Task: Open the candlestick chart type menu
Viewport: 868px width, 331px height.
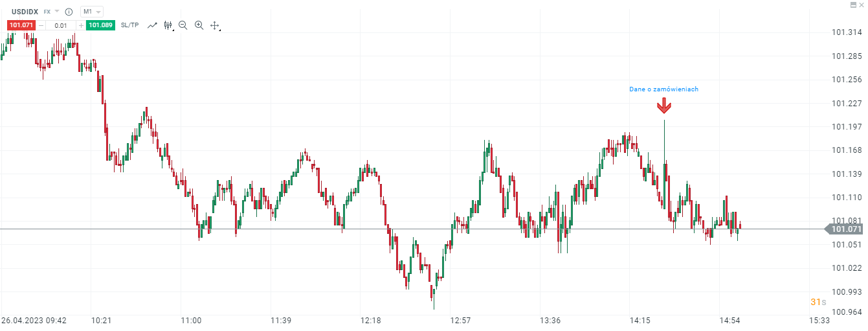Action: 168,25
